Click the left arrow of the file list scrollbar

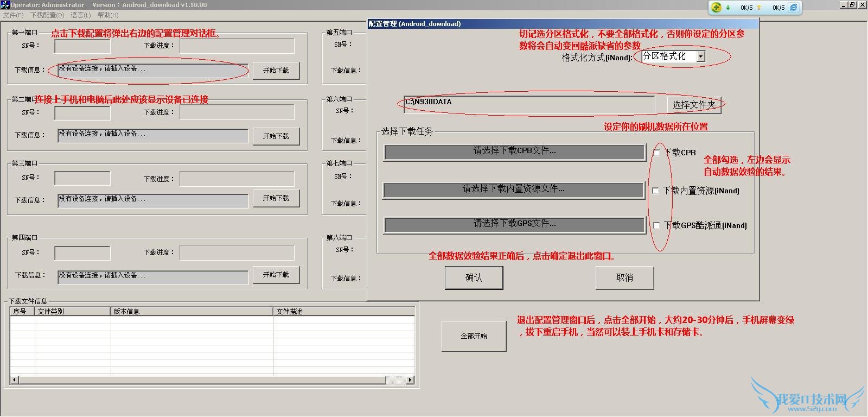pyautogui.click(x=14, y=380)
